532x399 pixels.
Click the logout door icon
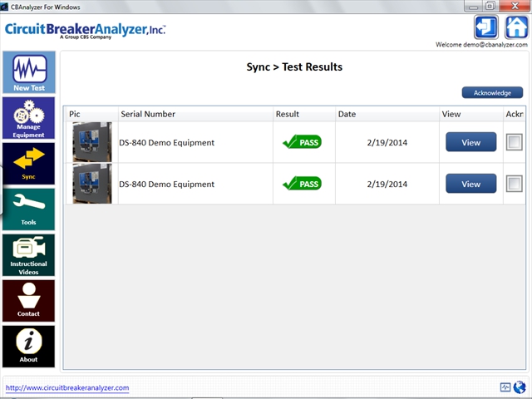pos(485,27)
